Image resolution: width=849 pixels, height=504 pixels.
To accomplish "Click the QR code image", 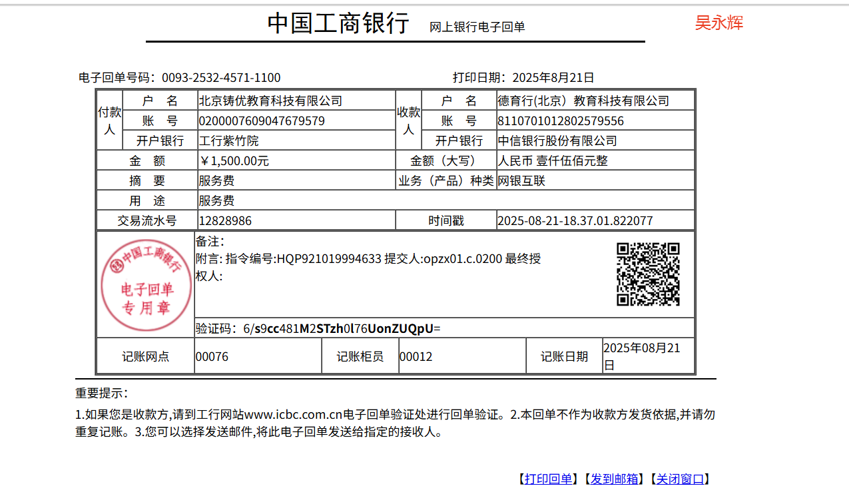I will [648, 274].
